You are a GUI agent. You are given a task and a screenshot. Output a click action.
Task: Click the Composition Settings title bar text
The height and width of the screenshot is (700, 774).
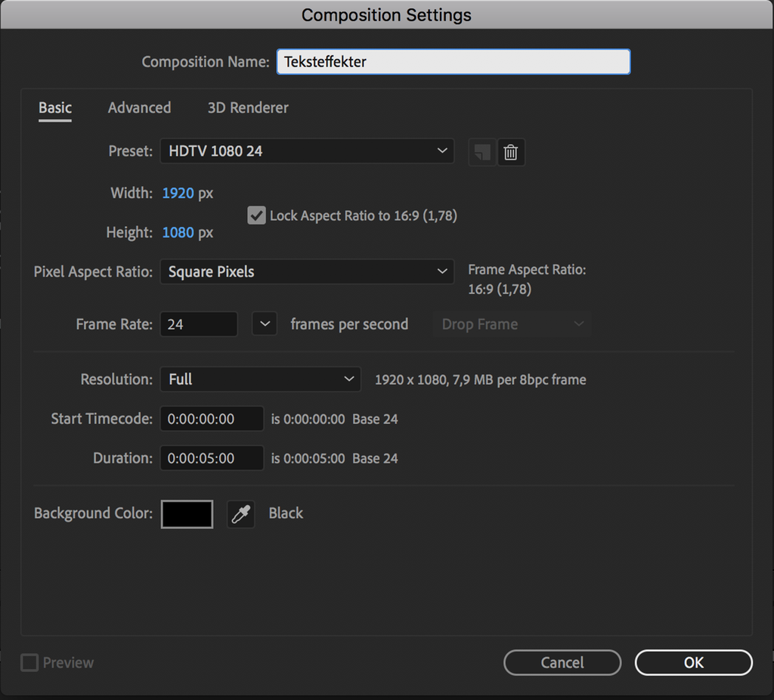click(x=386, y=15)
